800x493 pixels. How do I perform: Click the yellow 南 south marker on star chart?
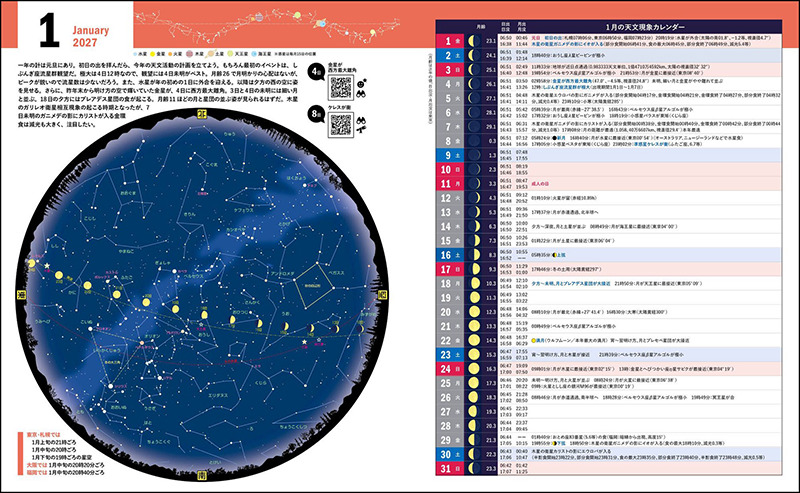[x=202, y=475]
